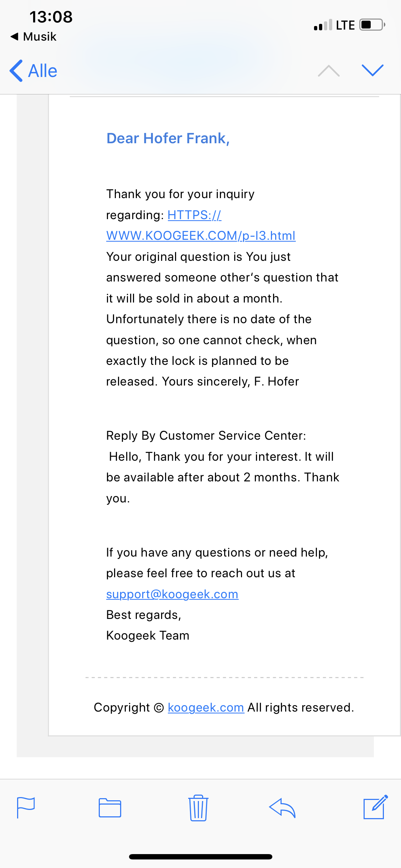401x868 pixels.
Task: Tap the 'Koogeek Team' signature text
Action: tap(148, 635)
